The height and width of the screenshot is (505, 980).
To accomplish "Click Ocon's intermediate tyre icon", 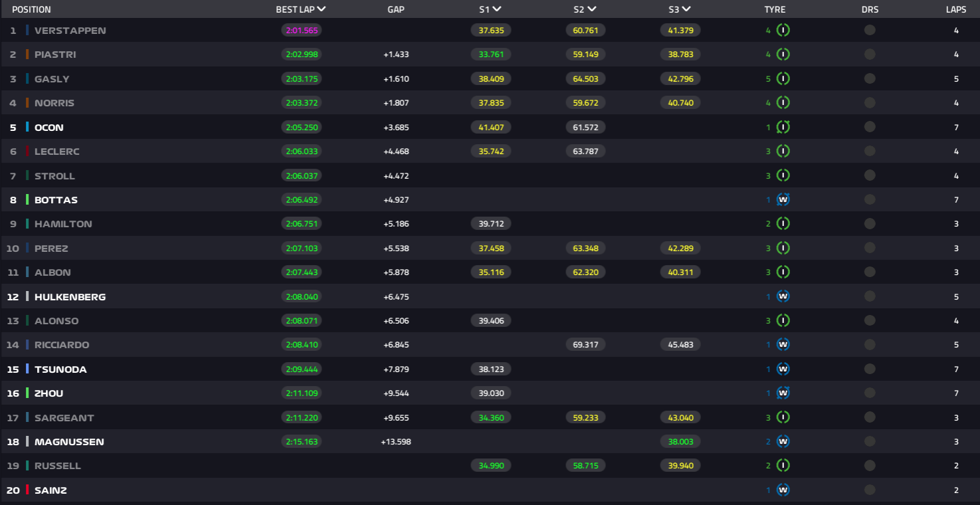I will (783, 128).
